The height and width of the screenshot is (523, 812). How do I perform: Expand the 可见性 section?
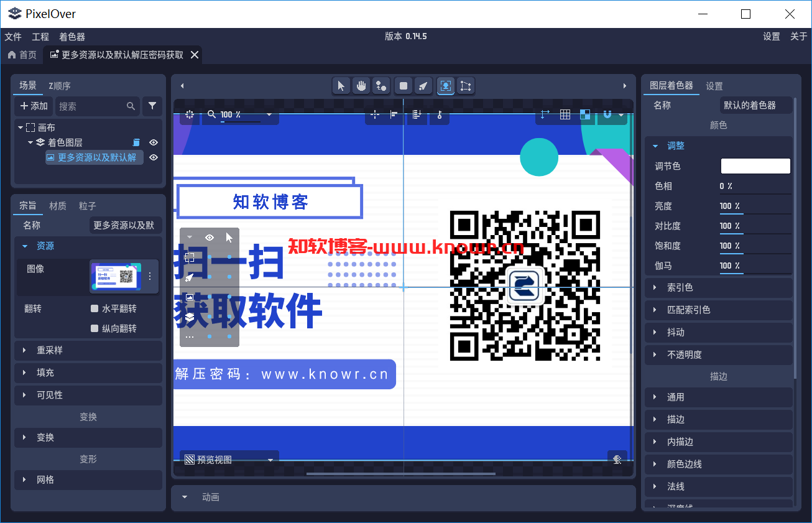point(88,395)
